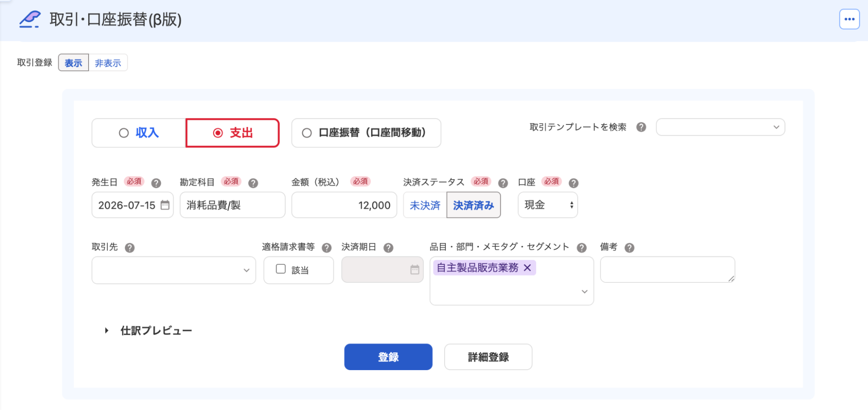
Task: Click into the 備考 text area
Action: tap(667, 269)
